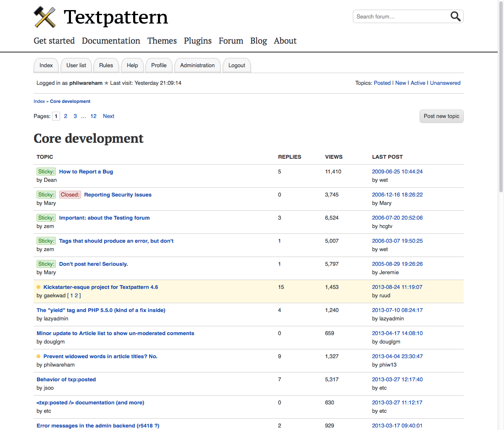Screen dimensions: 504x430
Task: Open Tags that should produce an error topic
Action: (x=116, y=241)
